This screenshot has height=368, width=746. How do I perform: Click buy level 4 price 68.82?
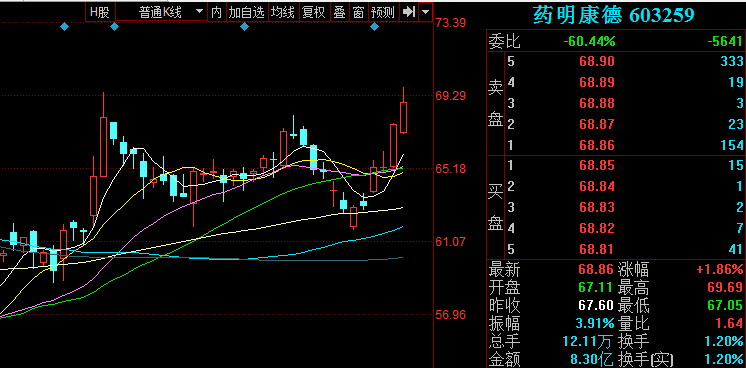click(597, 228)
